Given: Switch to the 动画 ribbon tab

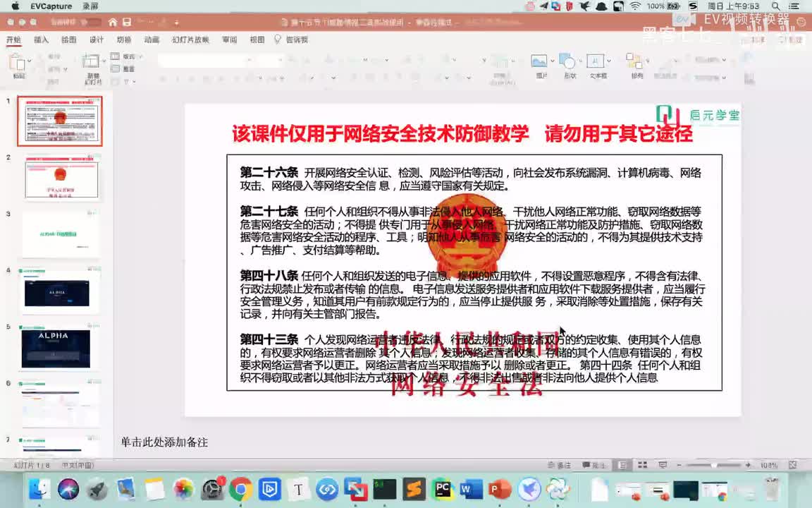Looking at the screenshot, I should tap(152, 40).
